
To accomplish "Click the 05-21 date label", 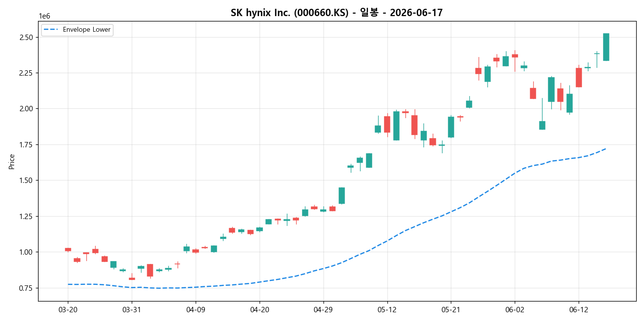I will pyautogui.click(x=451, y=309).
